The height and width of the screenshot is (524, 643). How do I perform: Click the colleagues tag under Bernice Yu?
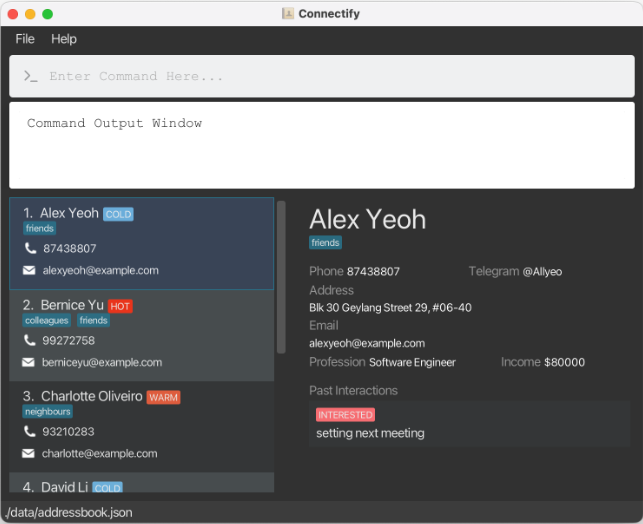point(46,320)
